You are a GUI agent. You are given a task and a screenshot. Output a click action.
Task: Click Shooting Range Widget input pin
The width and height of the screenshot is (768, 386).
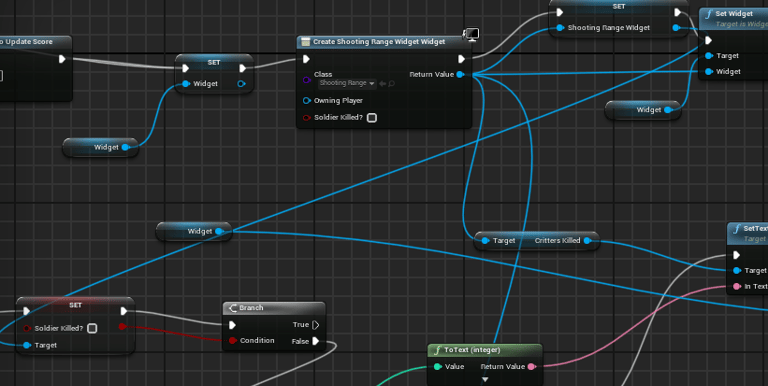[x=560, y=28]
